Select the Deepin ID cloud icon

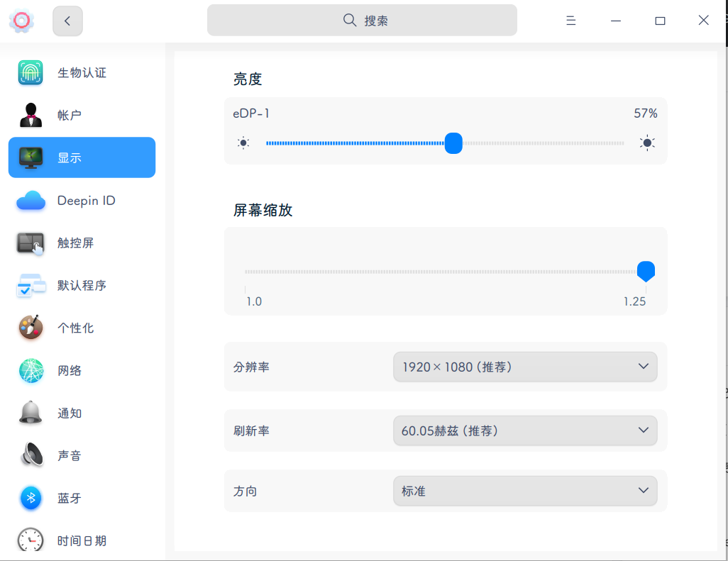point(31,201)
